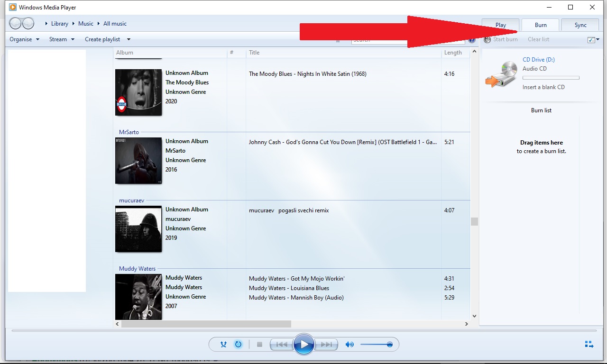607x364 pixels.
Task: Click the music list scroll-up arrow
Action: click(x=474, y=52)
